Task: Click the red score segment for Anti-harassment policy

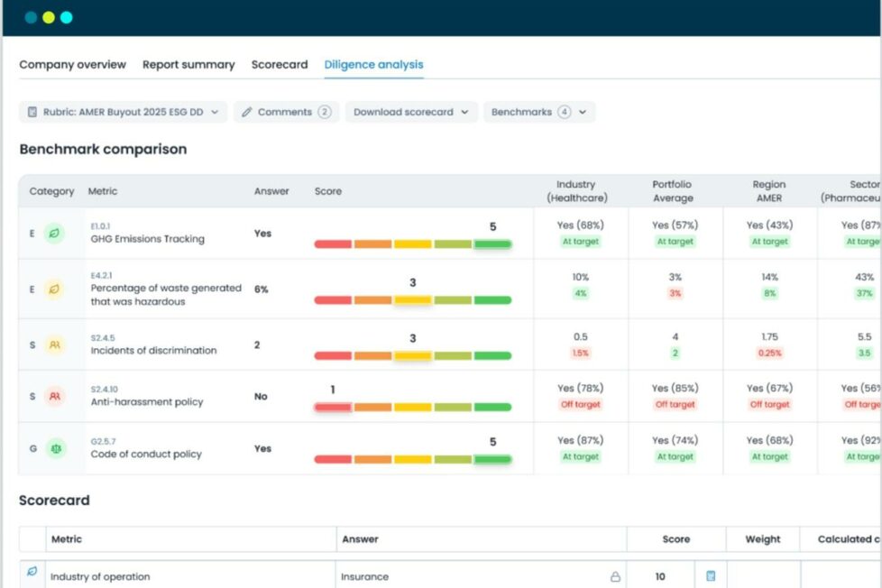Action: (333, 408)
